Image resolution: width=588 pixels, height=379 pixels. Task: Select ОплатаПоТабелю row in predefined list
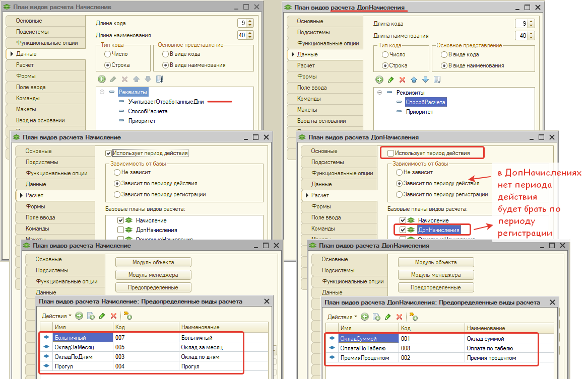coord(439,348)
